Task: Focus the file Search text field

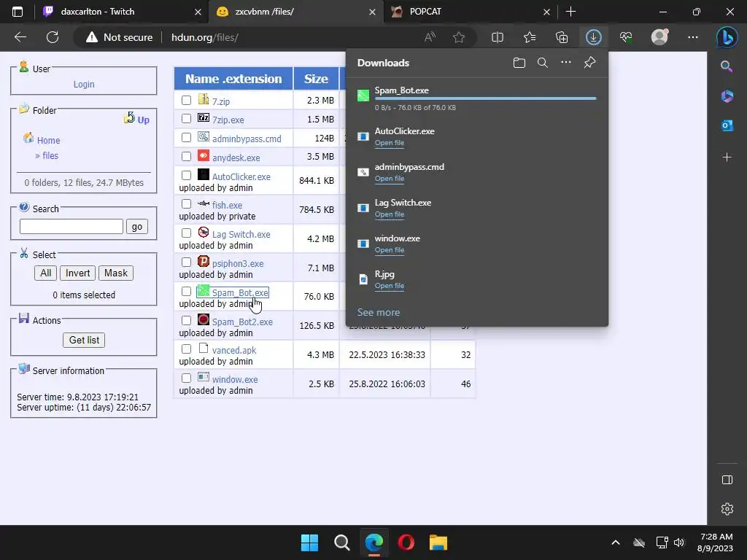Action: [x=71, y=227]
